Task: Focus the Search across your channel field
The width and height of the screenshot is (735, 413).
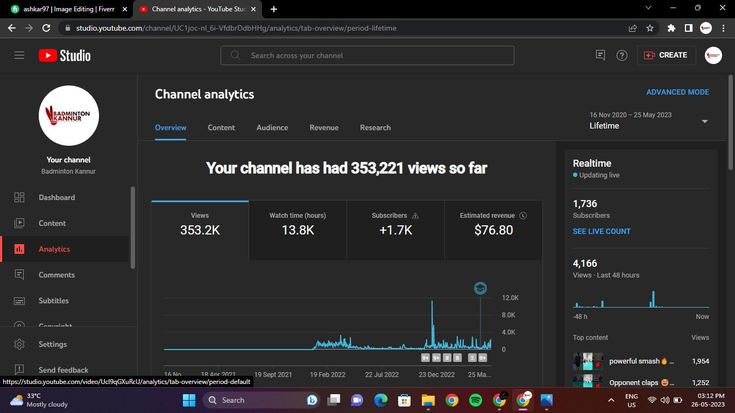Action: [368, 55]
